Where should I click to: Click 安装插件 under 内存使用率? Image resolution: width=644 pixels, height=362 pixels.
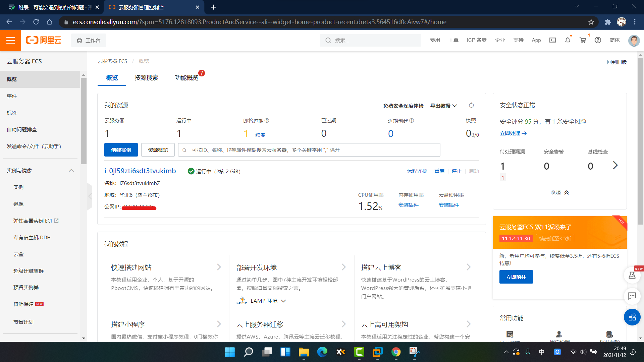tap(408, 205)
